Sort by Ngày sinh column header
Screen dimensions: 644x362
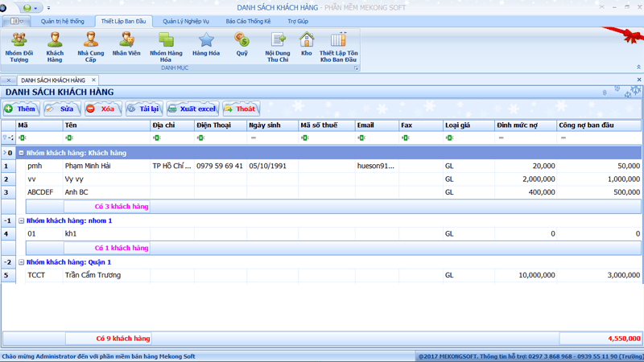272,125
